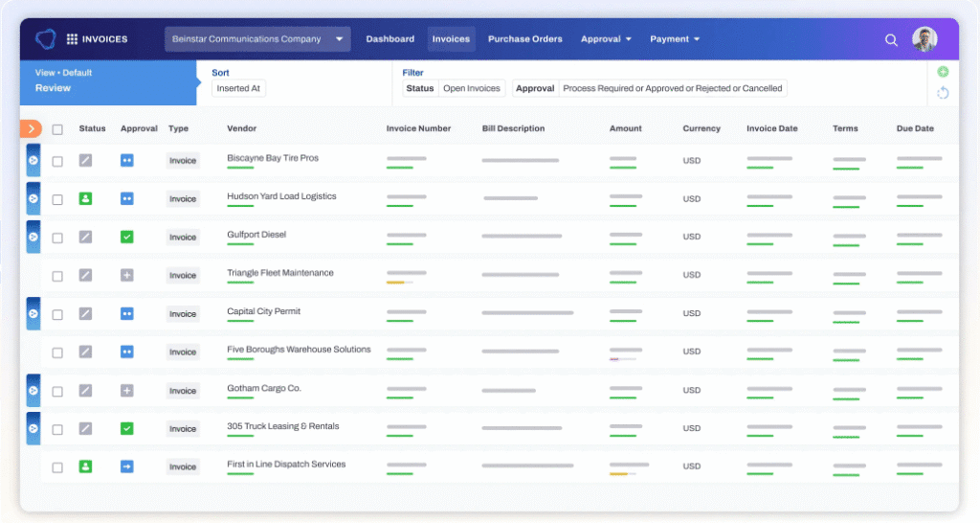This screenshot has width=980, height=523.
Task: Open the Five Boroughs Warehouse Solutions vendor
Action: (299, 349)
